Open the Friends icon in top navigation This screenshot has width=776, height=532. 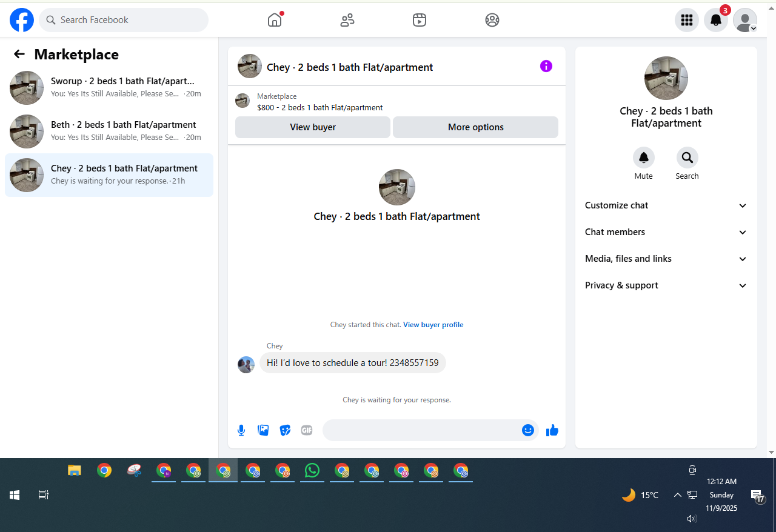coord(347,20)
